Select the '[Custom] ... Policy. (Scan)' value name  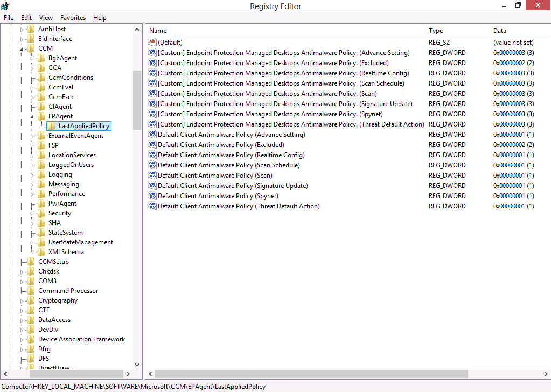267,94
